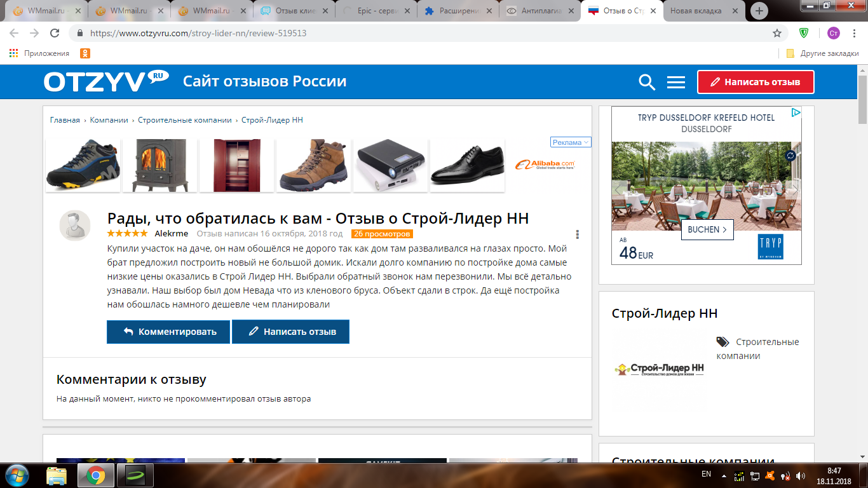Switch to the Новая вкладка tab
868x488 pixels.
pyautogui.click(x=701, y=11)
